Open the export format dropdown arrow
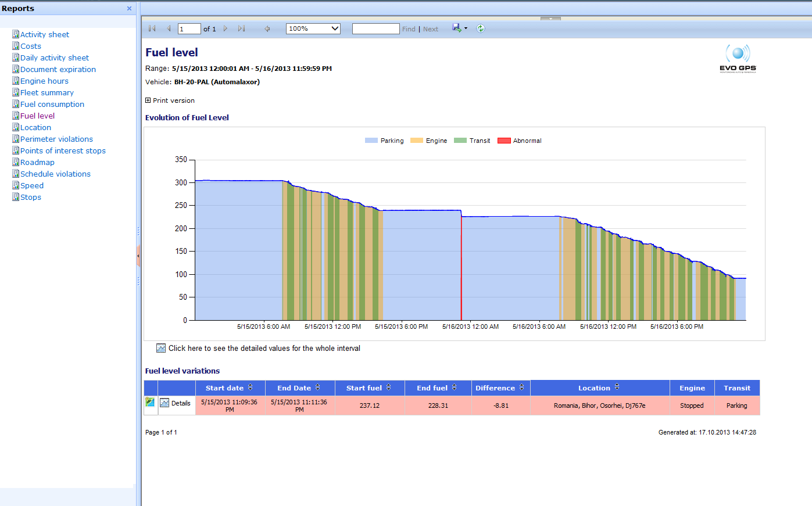This screenshot has width=812, height=506. 466,28
